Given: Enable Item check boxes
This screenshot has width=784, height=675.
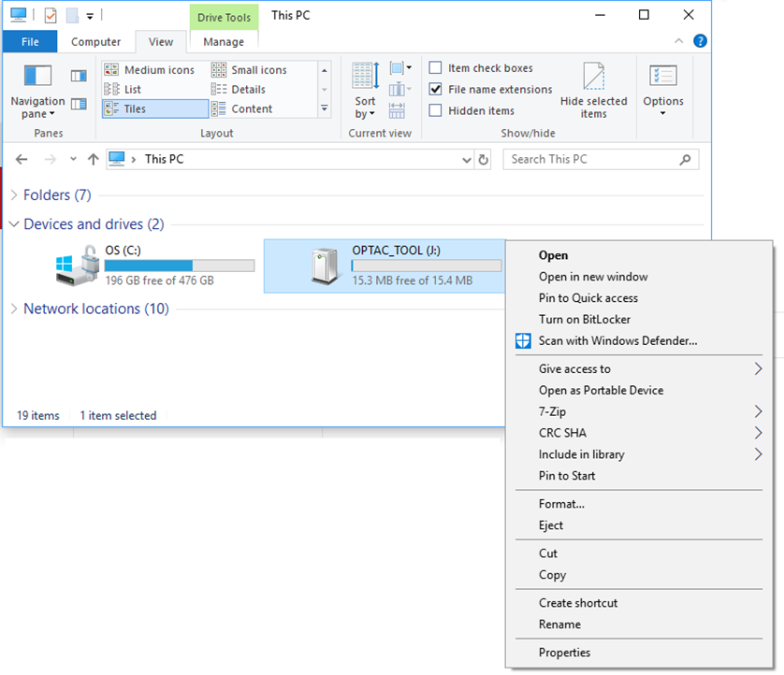Looking at the screenshot, I should point(435,67).
